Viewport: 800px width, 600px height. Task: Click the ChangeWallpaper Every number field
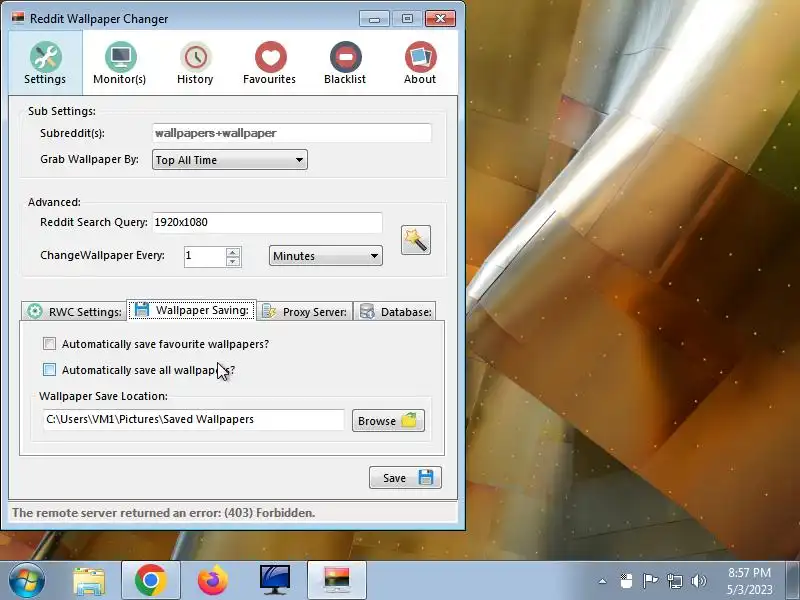pyautogui.click(x=205, y=256)
